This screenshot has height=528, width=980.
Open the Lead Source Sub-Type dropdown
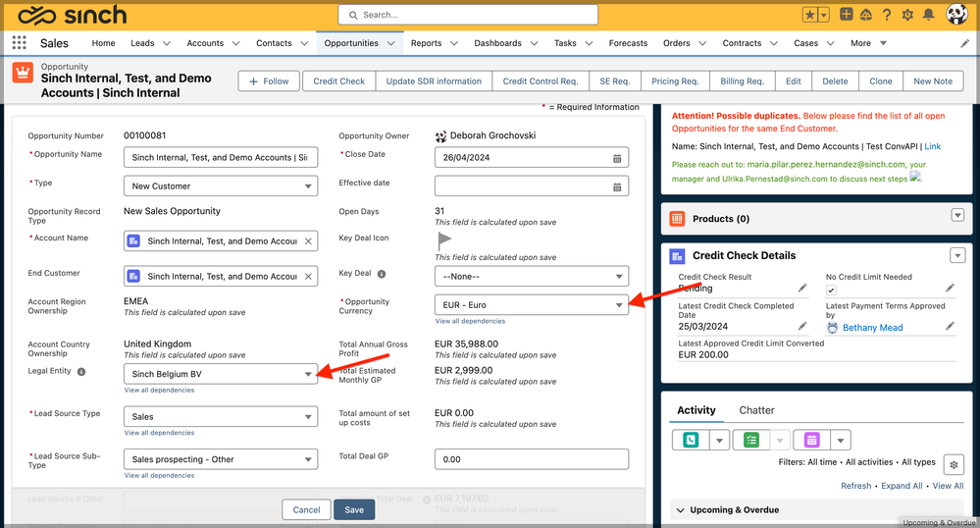pos(221,459)
